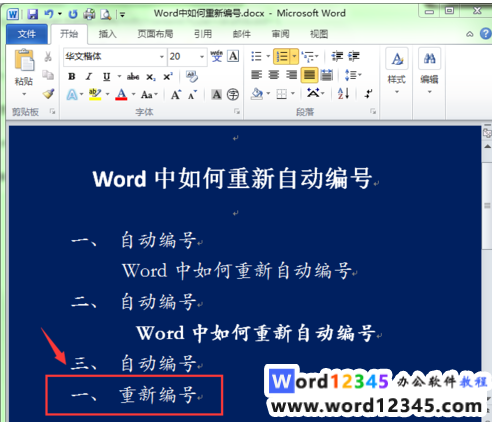Open the 页面布局 tab
This screenshot has width=492, height=422.
(155, 34)
